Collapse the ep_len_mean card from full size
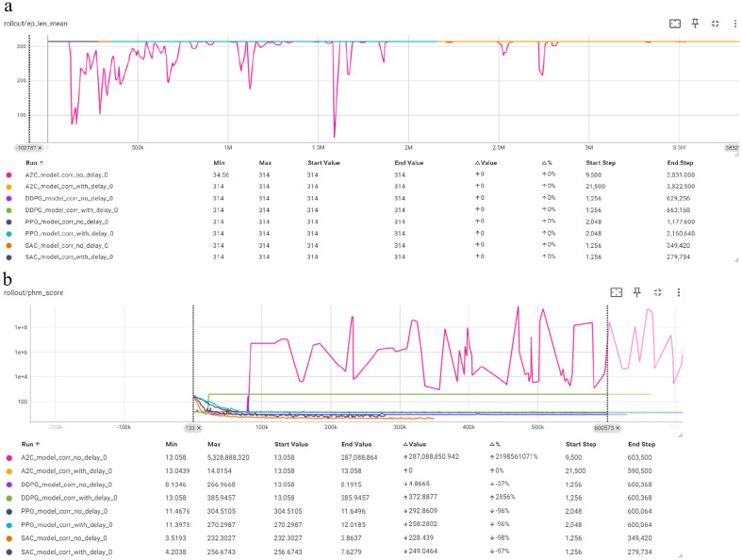 715,24
